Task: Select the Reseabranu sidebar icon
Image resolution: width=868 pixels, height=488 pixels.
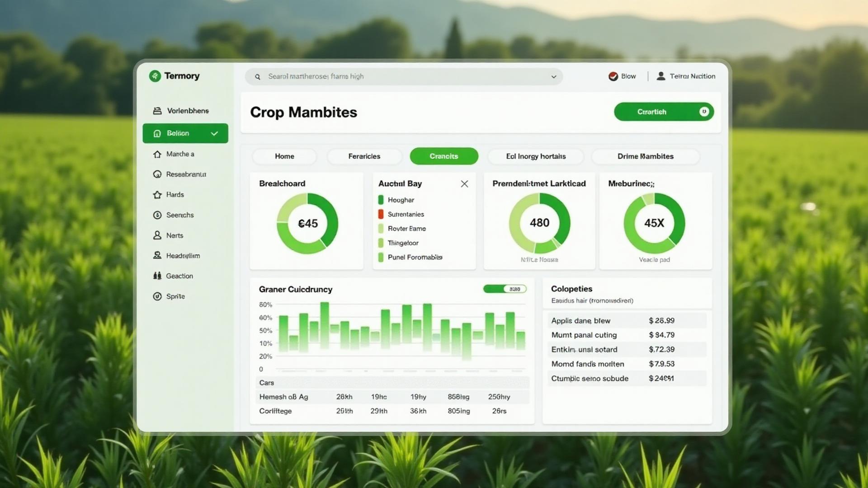Action: tap(157, 174)
